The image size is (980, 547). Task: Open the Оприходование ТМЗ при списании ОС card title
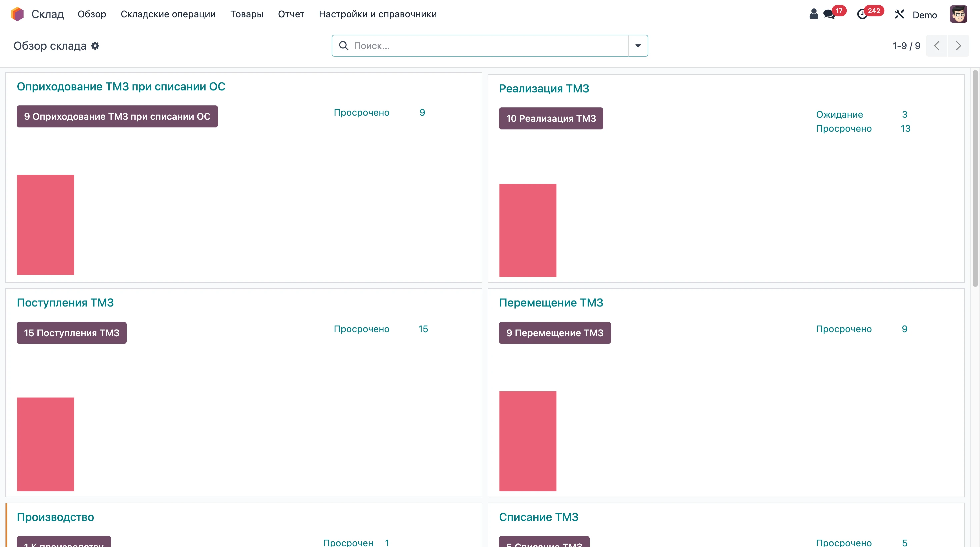(x=121, y=86)
